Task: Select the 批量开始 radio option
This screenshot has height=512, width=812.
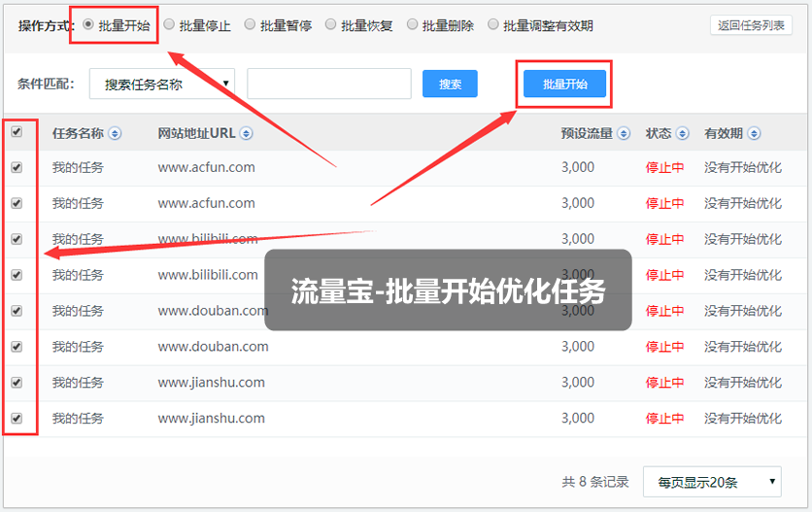Action: (88, 24)
